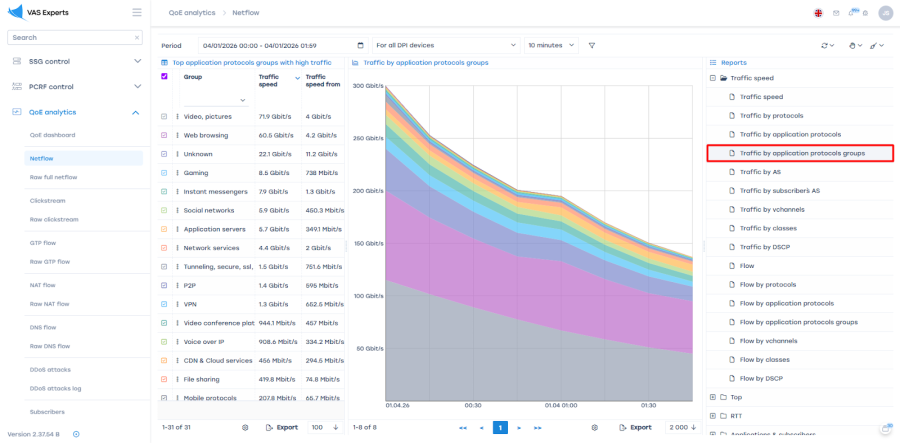This screenshot has height=443, width=900.
Task: Click the sidebar Search input field
Action: [x=70, y=37]
